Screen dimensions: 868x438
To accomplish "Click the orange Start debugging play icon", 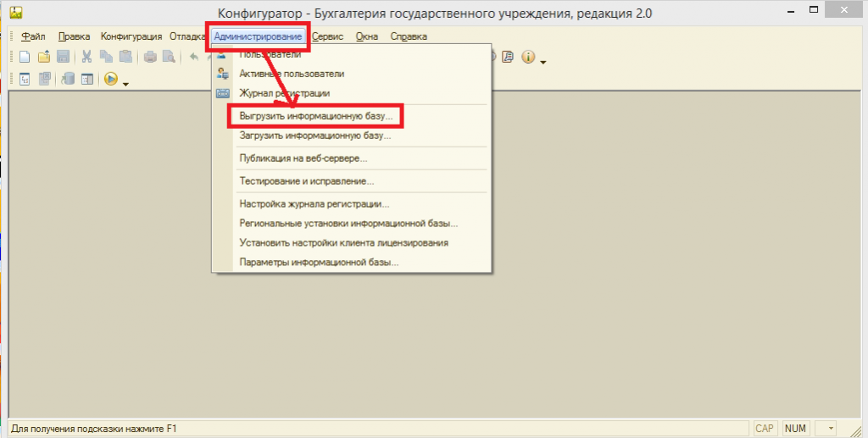I will [x=110, y=80].
